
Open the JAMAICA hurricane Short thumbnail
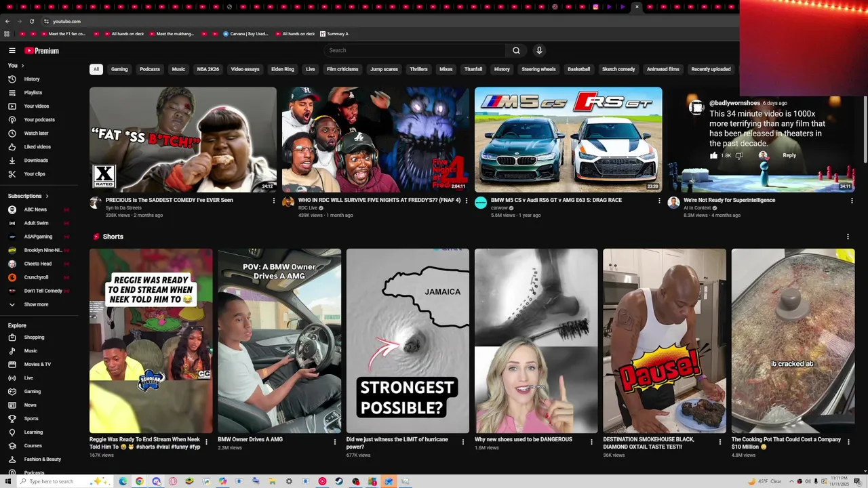[408, 341]
